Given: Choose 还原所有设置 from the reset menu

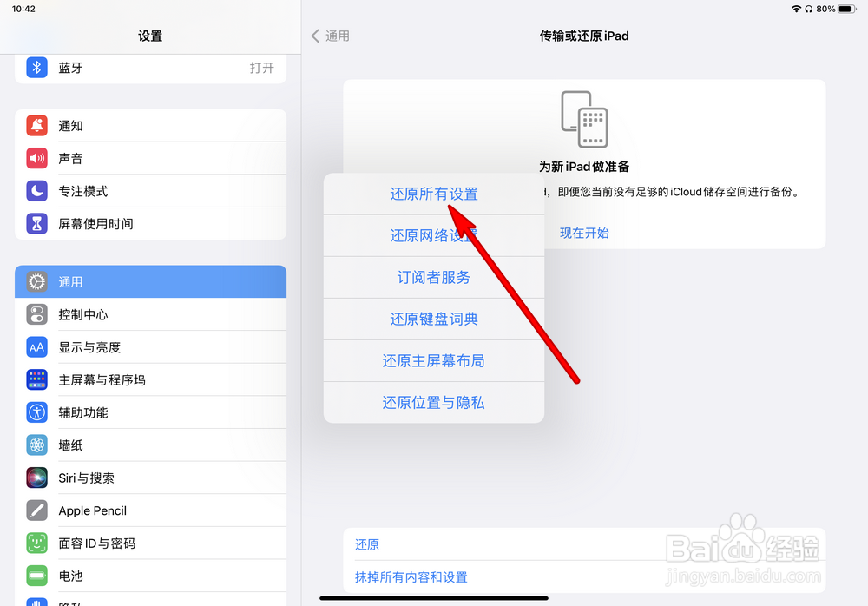Looking at the screenshot, I should [x=433, y=194].
